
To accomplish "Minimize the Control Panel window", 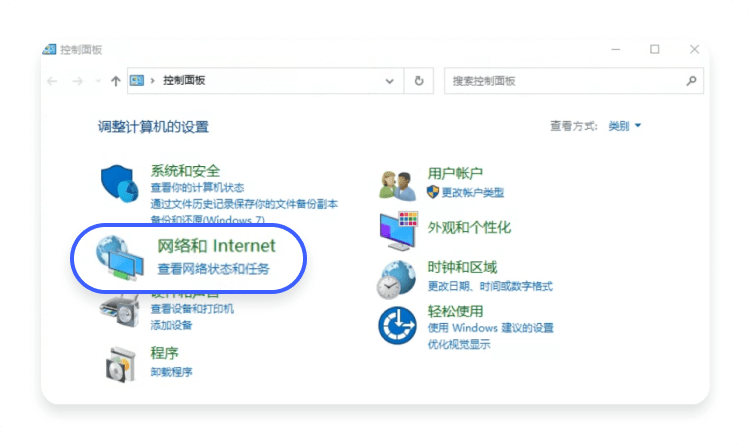I will click(616, 49).
